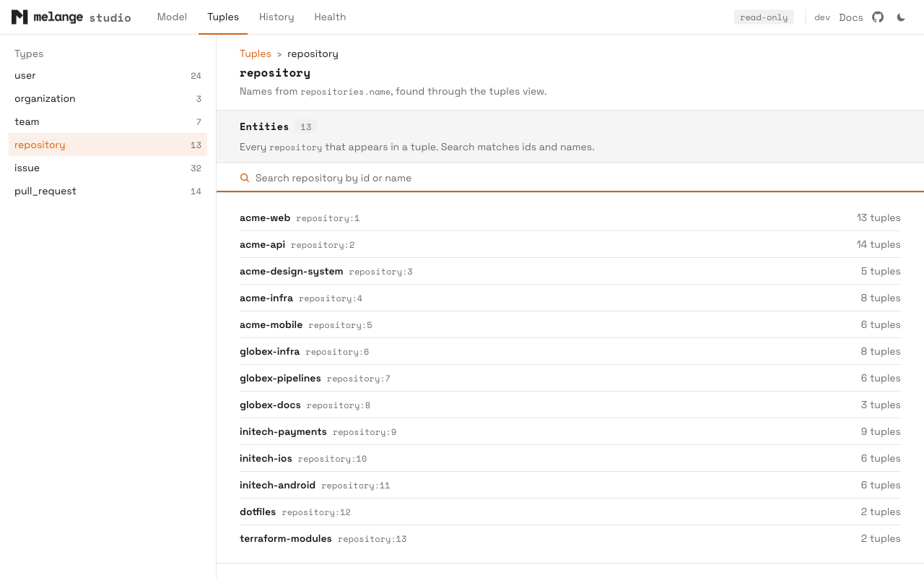Open the globex-infra entity
Viewport: 924px width, 578px height.
pos(570,351)
